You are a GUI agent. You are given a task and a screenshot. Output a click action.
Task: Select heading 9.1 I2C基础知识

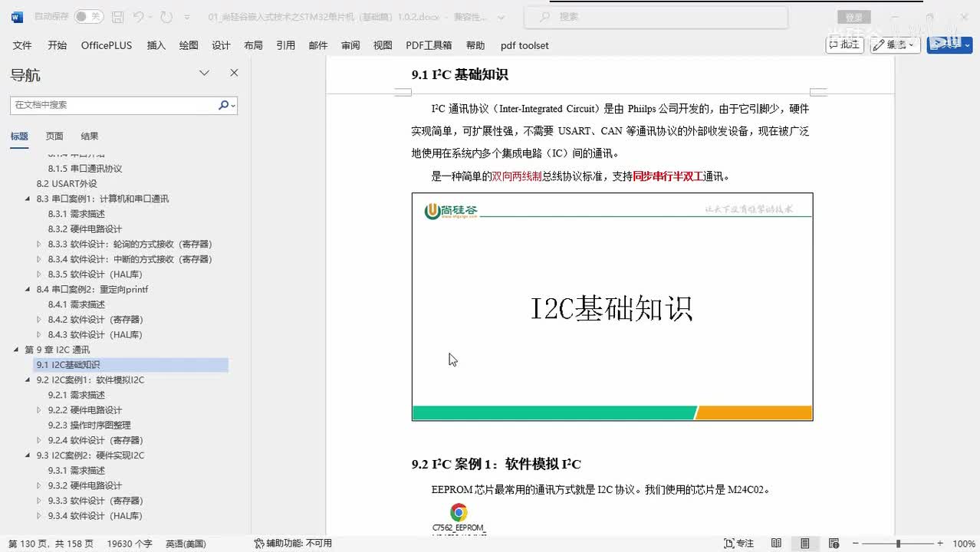(130, 365)
